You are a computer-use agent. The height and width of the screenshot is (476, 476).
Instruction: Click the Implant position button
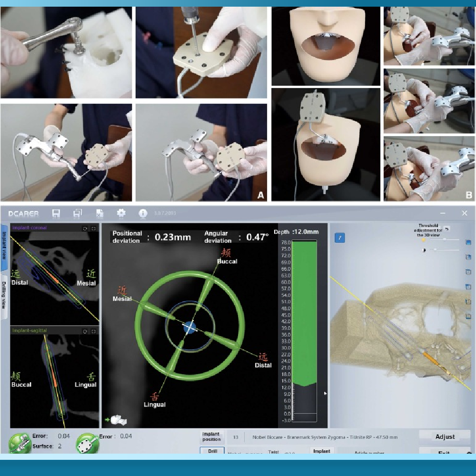tap(211, 436)
